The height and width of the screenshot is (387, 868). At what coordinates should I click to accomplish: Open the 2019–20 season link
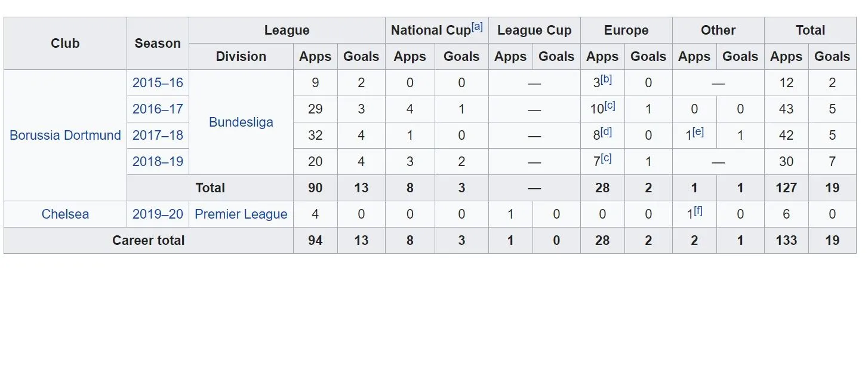point(158,214)
